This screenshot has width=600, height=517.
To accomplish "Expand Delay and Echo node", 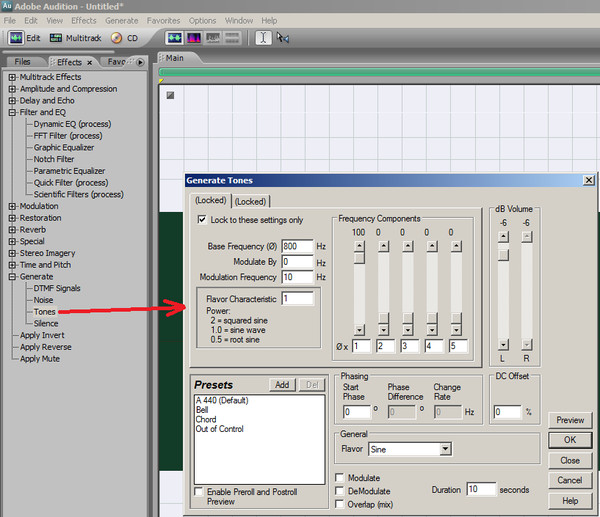I will tap(12, 101).
